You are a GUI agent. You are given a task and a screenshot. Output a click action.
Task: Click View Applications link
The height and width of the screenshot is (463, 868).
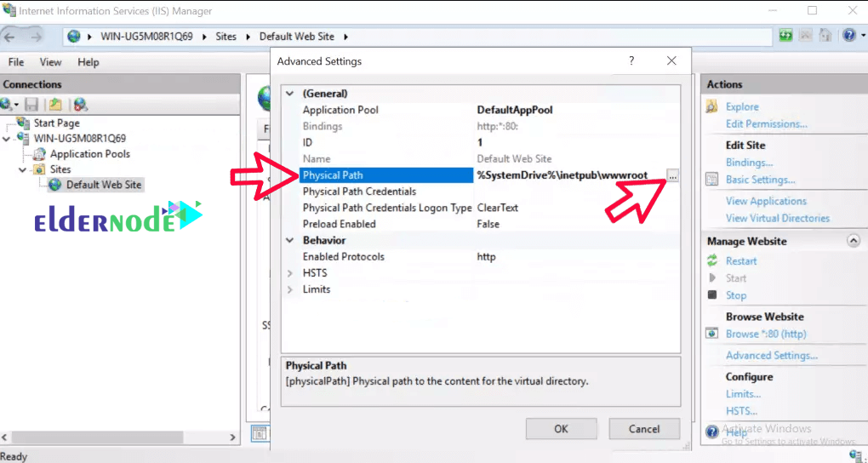pyautogui.click(x=766, y=201)
